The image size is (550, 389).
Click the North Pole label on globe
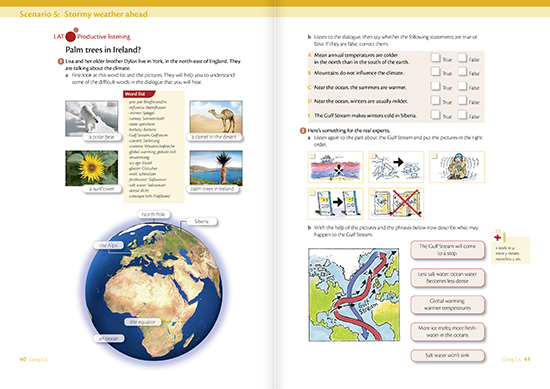click(x=153, y=214)
